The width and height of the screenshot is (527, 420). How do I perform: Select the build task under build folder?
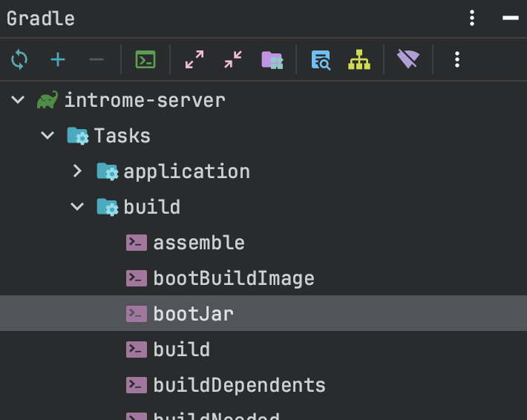coord(182,350)
